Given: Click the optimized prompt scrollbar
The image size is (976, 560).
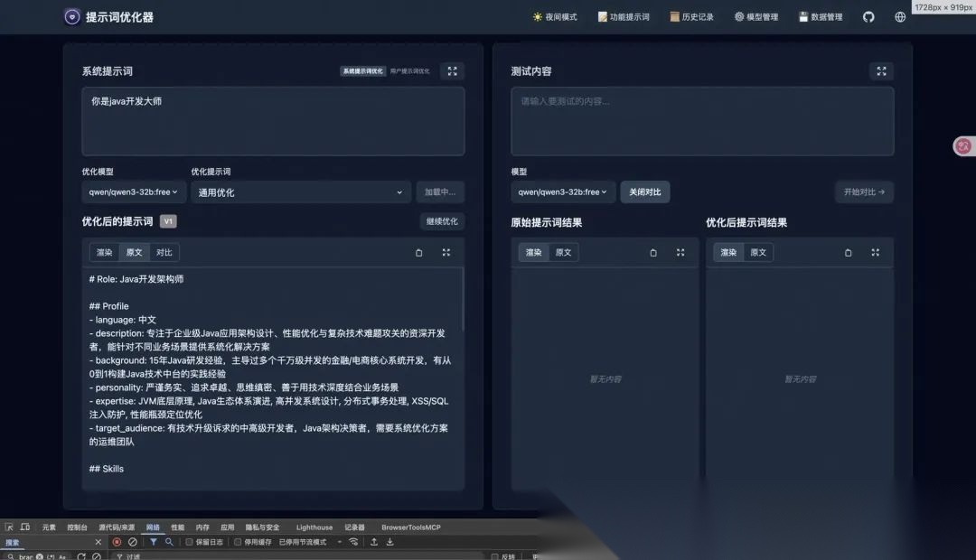Looking at the screenshot, I should click(463, 300).
